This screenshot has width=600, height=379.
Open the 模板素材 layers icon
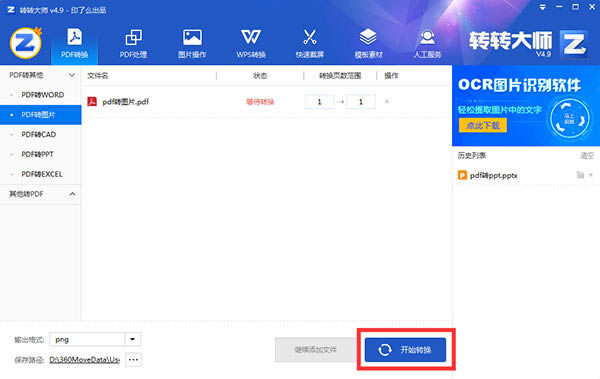368,43
